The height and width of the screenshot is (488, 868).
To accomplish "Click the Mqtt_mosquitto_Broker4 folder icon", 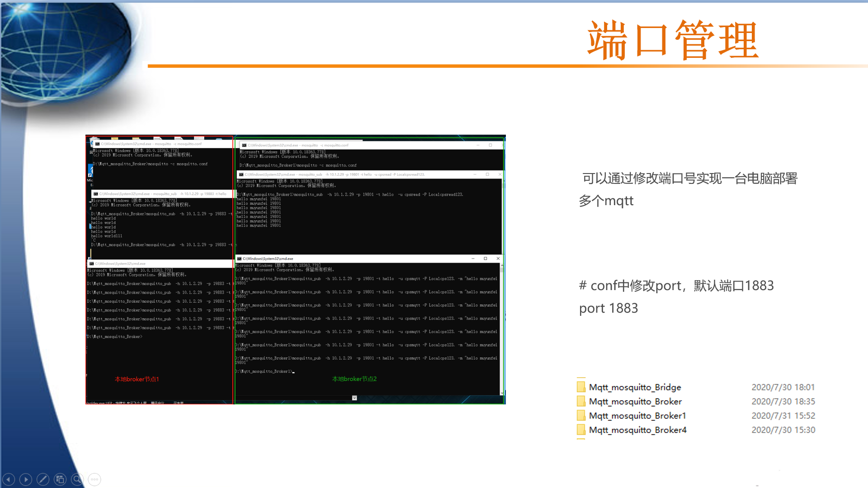I will [x=581, y=430].
